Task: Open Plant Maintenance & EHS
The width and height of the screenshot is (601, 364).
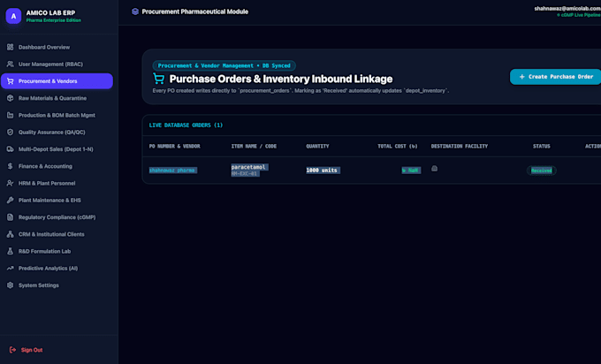Action: (57, 200)
